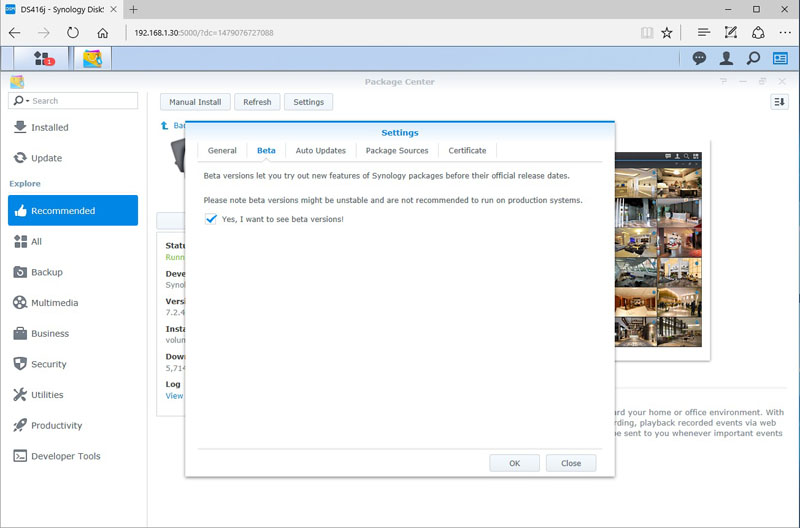This screenshot has width=800, height=528.
Task: Click the Developer Tools terminal icon
Action: [x=20, y=456]
